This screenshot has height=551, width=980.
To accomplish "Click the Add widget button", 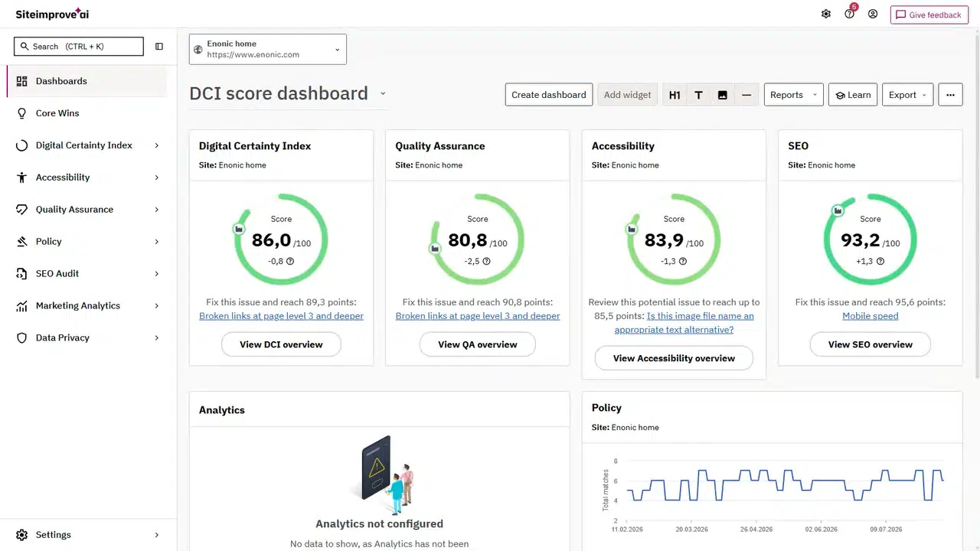I will pyautogui.click(x=627, y=95).
